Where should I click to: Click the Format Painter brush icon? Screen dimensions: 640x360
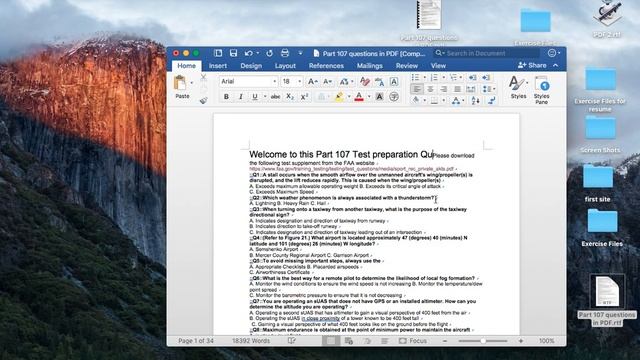(x=203, y=100)
